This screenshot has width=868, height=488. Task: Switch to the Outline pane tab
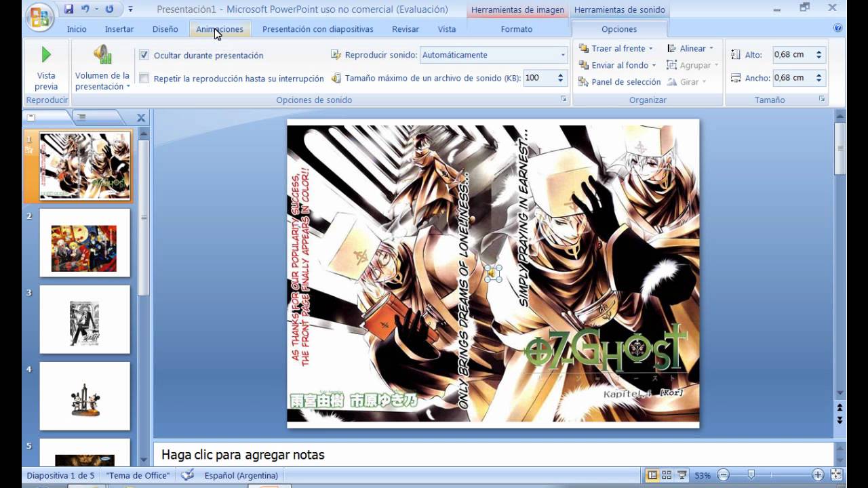coord(81,117)
